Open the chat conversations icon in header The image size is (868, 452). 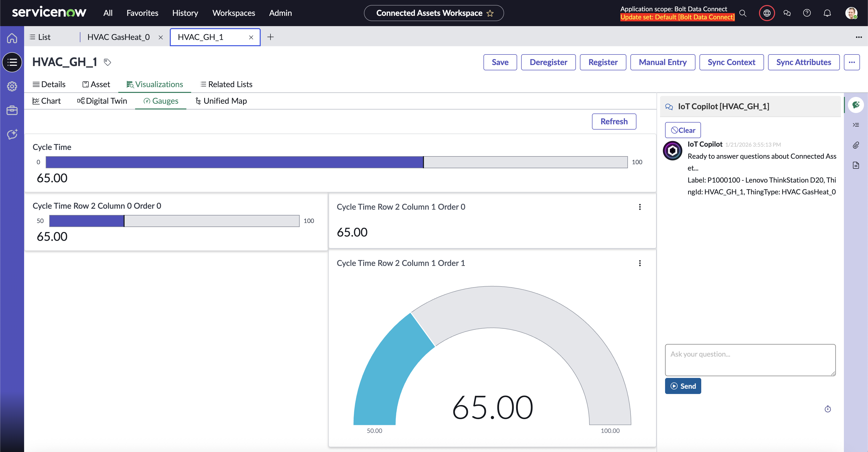[x=787, y=13]
